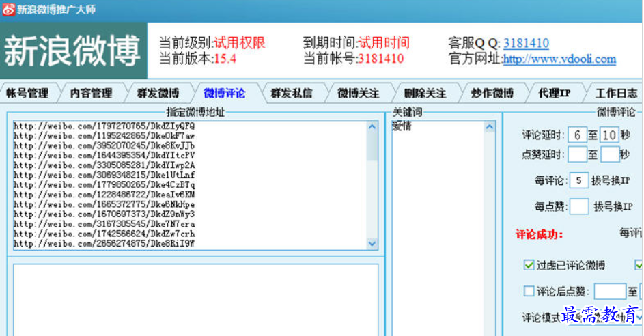The image size is (644, 336).
Task: Select URL row ending DkdZ9nWy3
Action: pos(104,214)
